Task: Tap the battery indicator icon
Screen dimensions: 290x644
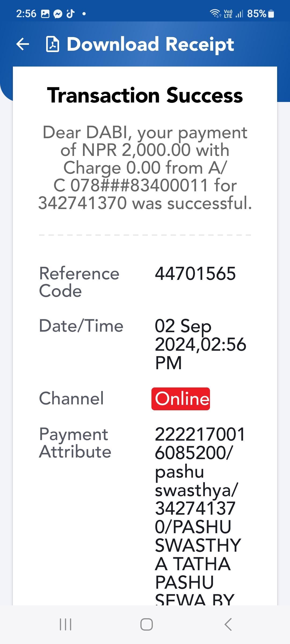Action: 271,14
